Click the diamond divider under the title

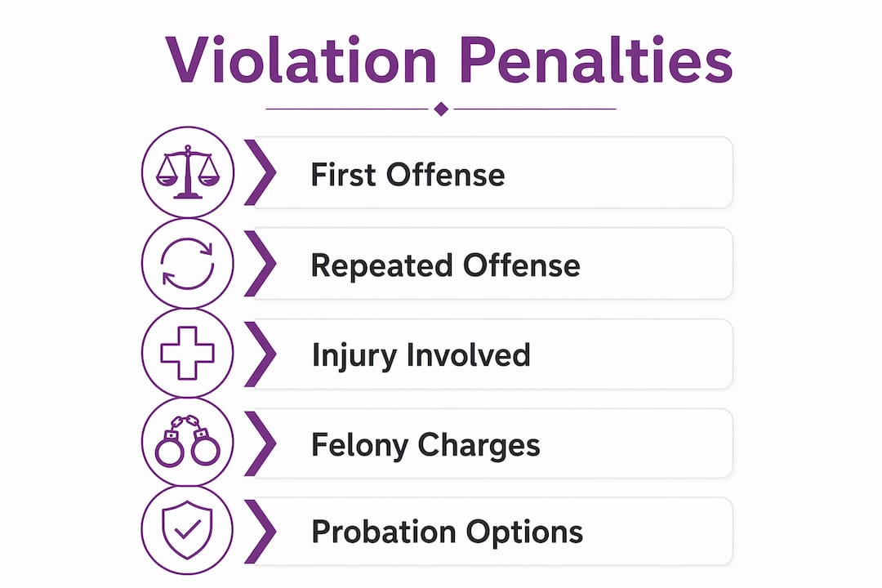click(x=441, y=109)
